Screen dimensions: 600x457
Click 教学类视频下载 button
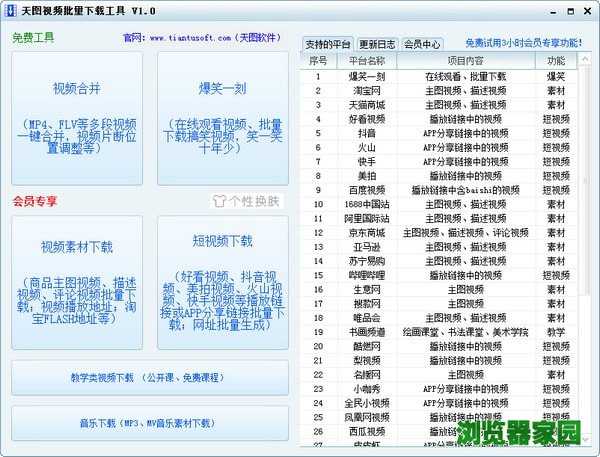click(150, 378)
